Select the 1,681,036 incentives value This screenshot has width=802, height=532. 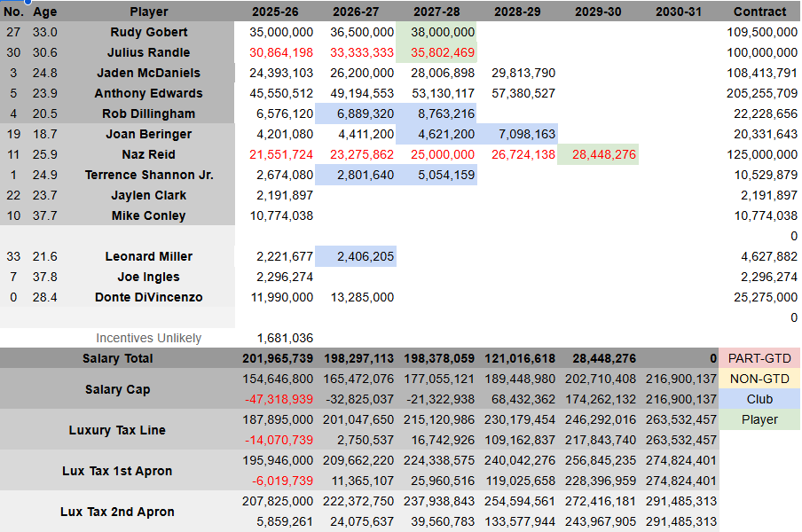pos(275,338)
